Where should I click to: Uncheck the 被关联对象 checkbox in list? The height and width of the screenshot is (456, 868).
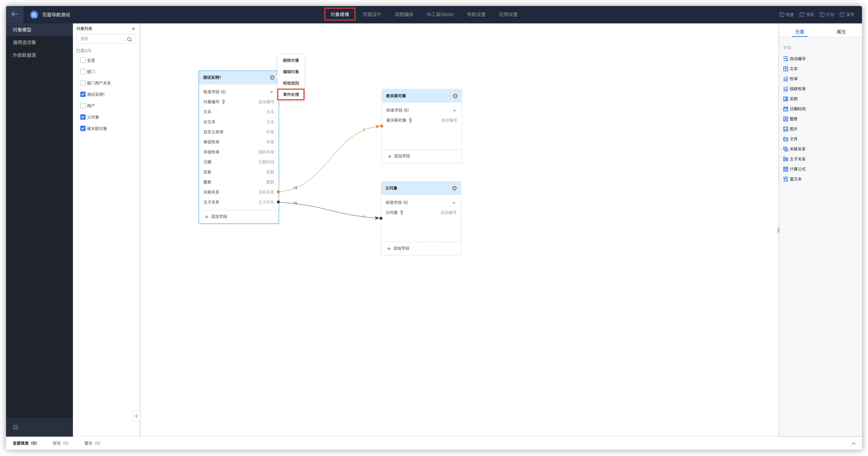pyautogui.click(x=83, y=129)
